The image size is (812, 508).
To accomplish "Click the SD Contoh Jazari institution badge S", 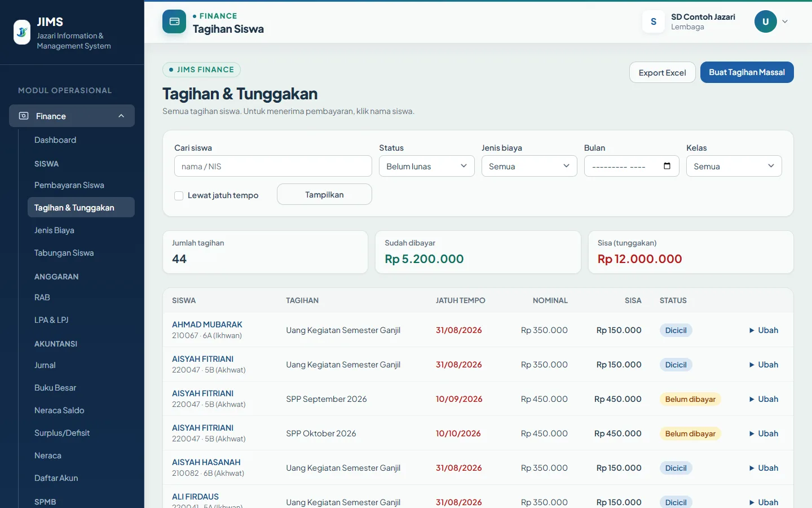I will pos(654,21).
